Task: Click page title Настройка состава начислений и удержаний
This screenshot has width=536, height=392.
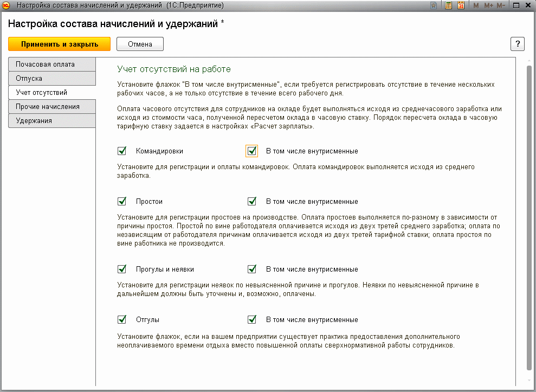Action: (x=113, y=24)
